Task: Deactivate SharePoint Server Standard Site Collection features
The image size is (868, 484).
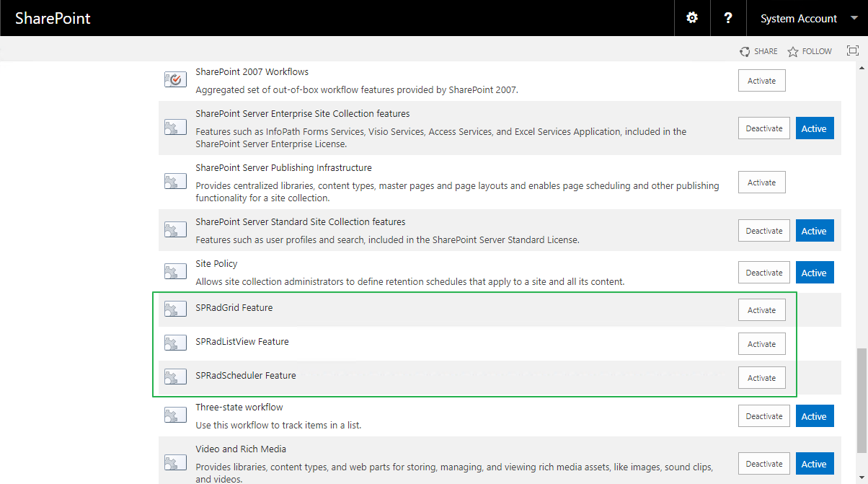Action: (764, 231)
